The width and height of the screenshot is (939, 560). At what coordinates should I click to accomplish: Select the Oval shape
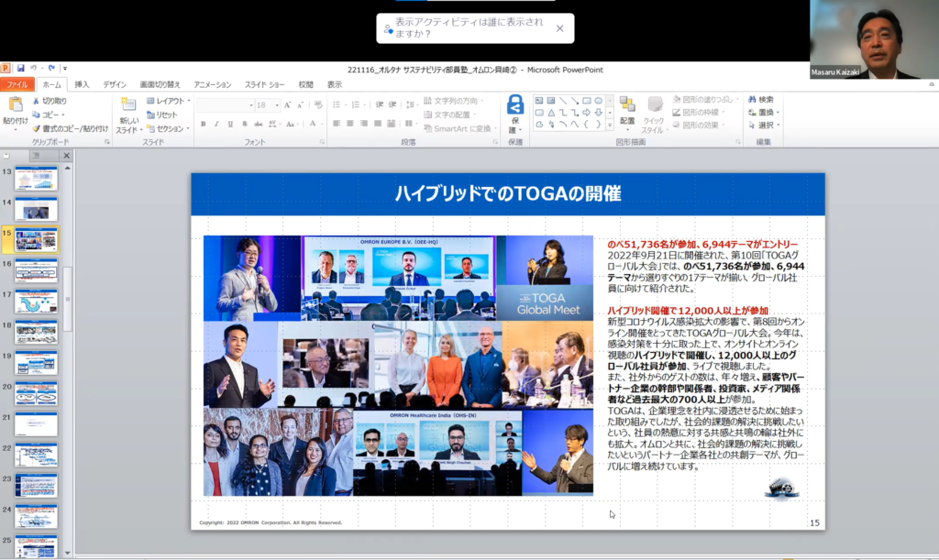(x=598, y=101)
